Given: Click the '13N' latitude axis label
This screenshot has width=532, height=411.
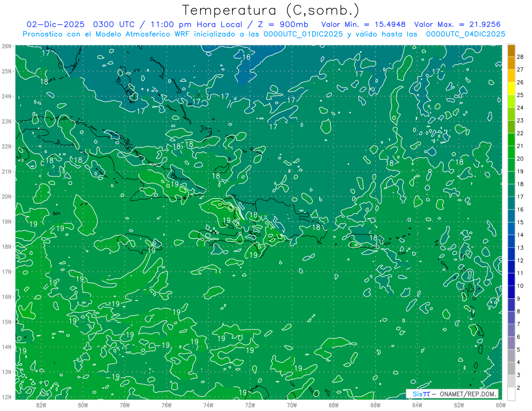Looking at the screenshot, I should (7, 372).
